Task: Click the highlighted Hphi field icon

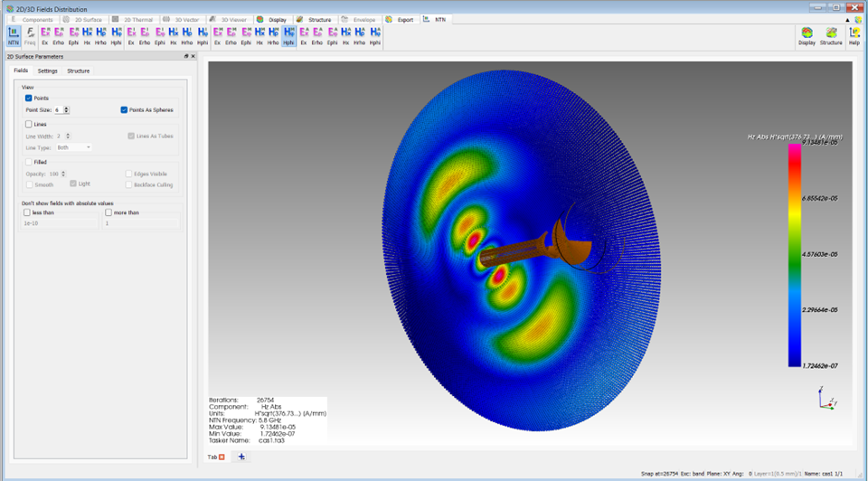Action: pos(288,35)
